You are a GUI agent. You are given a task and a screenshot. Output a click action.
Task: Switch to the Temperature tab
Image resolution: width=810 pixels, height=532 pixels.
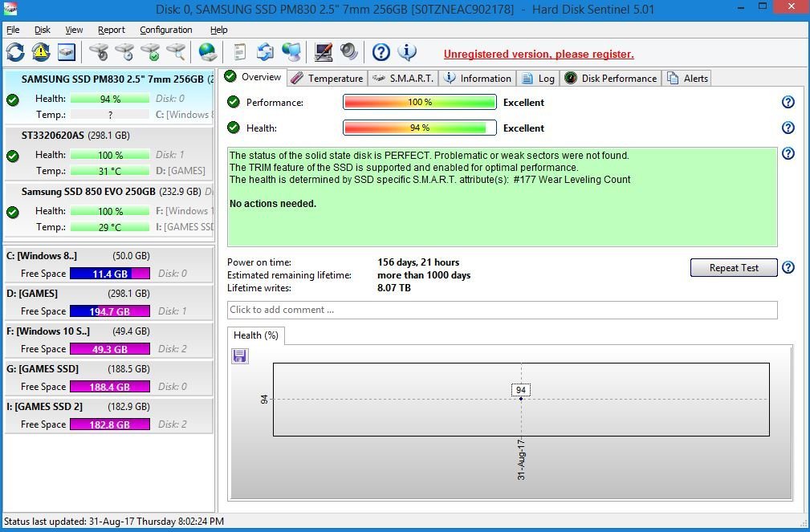[327, 78]
